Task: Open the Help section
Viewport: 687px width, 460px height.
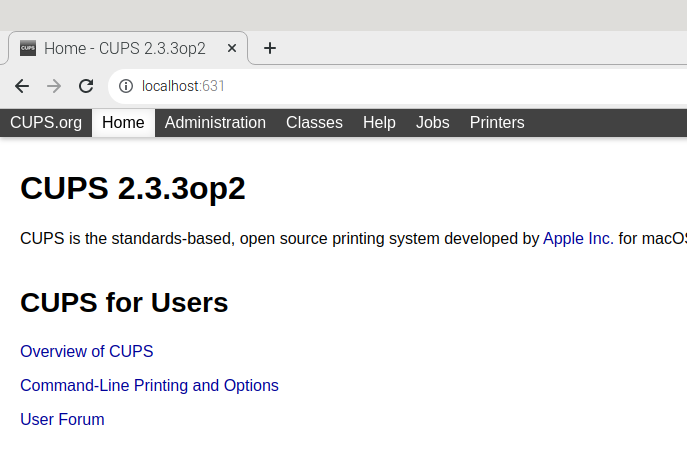Action: click(x=379, y=123)
